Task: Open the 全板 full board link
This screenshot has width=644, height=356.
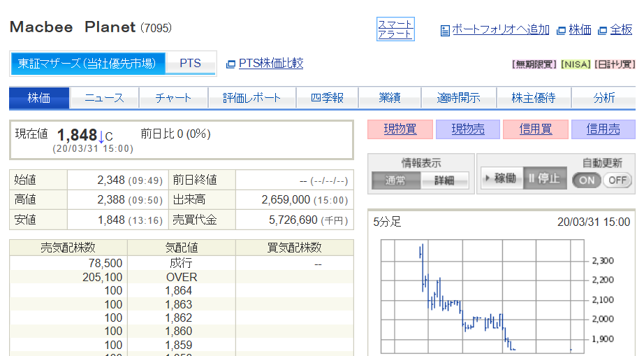Action: pyautogui.click(x=621, y=29)
